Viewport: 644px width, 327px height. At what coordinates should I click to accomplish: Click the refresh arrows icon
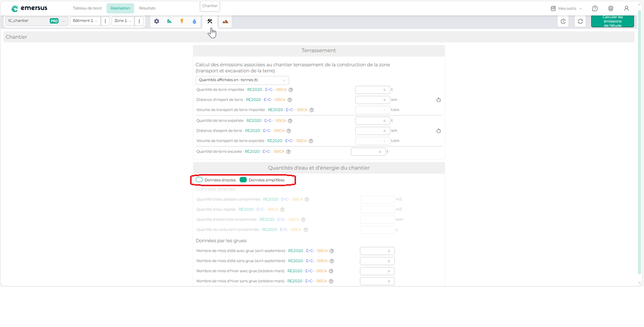(x=580, y=21)
